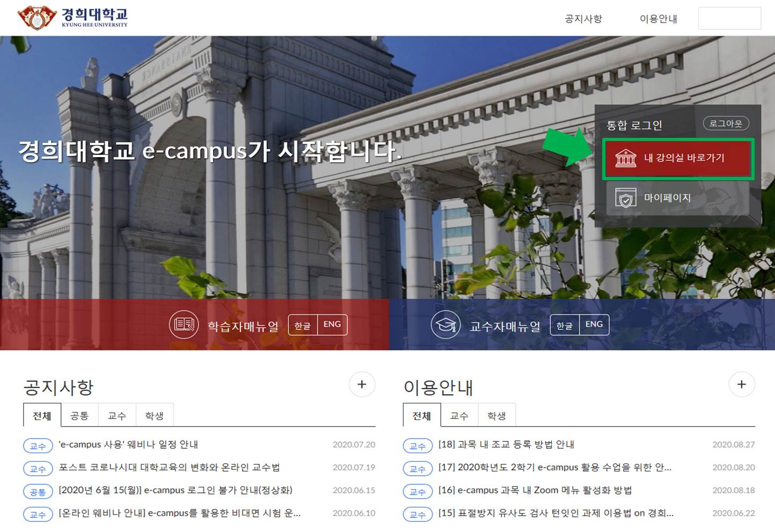Click the plus icon next to 이용안내 heading
The height and width of the screenshot is (532, 775).
pyautogui.click(x=742, y=385)
